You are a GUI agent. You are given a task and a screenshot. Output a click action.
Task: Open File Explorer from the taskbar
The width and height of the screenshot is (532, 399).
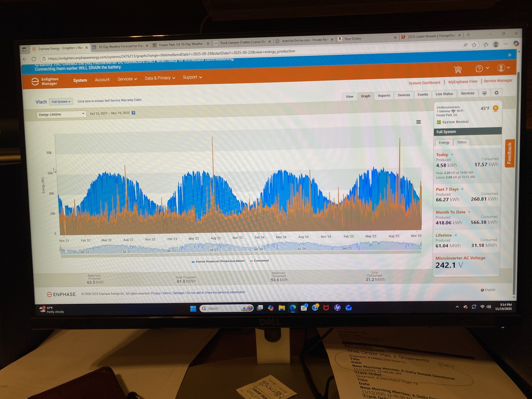click(282, 308)
